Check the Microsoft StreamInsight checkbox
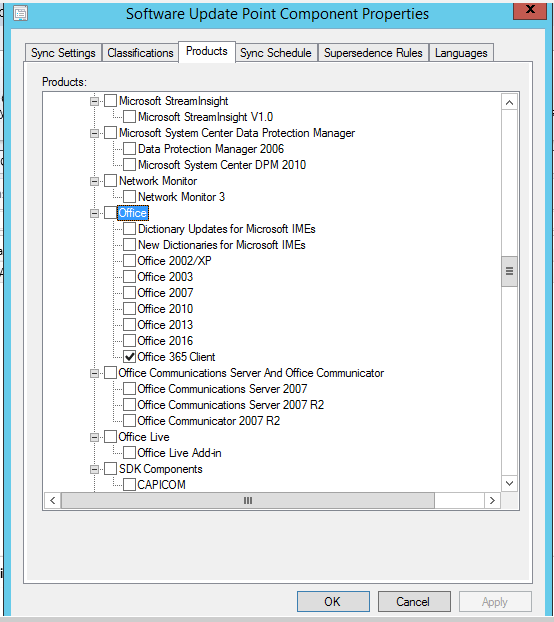Viewport: 554px width, 622px height. 111,101
